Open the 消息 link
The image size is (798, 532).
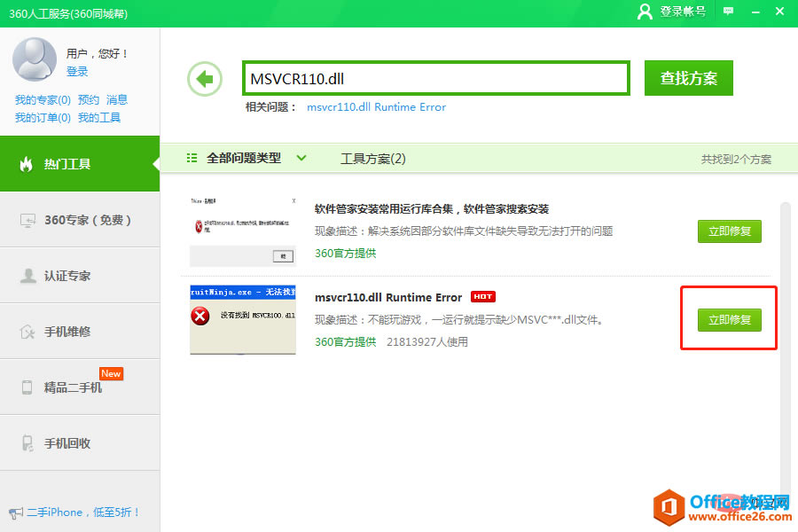[x=117, y=100]
